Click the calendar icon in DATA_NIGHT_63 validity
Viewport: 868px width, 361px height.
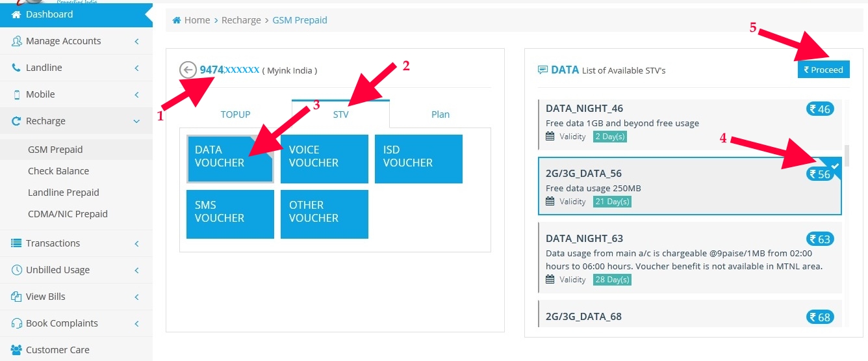(550, 280)
